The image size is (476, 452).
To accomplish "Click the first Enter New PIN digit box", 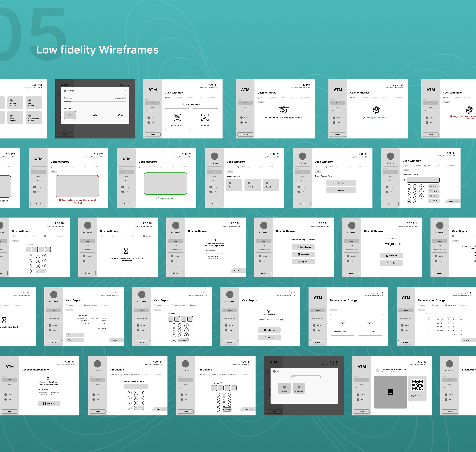I will point(214,388).
